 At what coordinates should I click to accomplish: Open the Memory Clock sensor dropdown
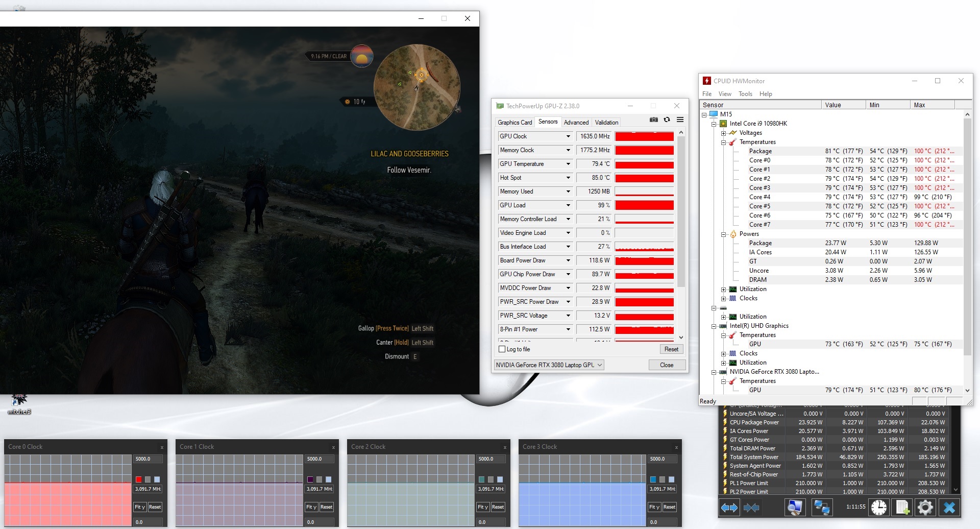point(568,150)
